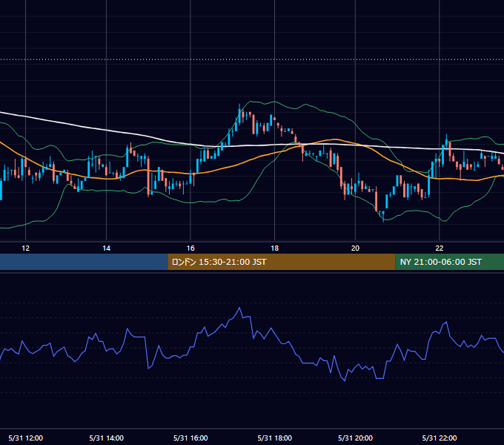Screen dimensions: 504x445
Task: Click the 5/31 22:00 time label
Action: 439,438
